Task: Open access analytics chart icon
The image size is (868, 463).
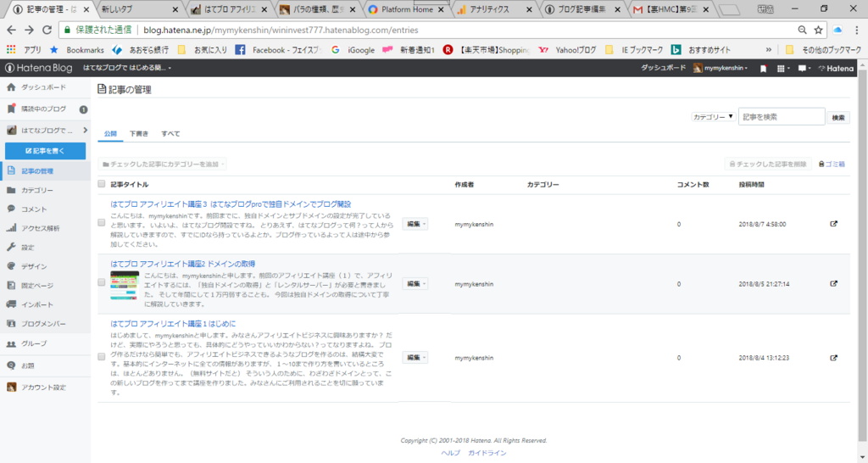Action: click(x=11, y=227)
